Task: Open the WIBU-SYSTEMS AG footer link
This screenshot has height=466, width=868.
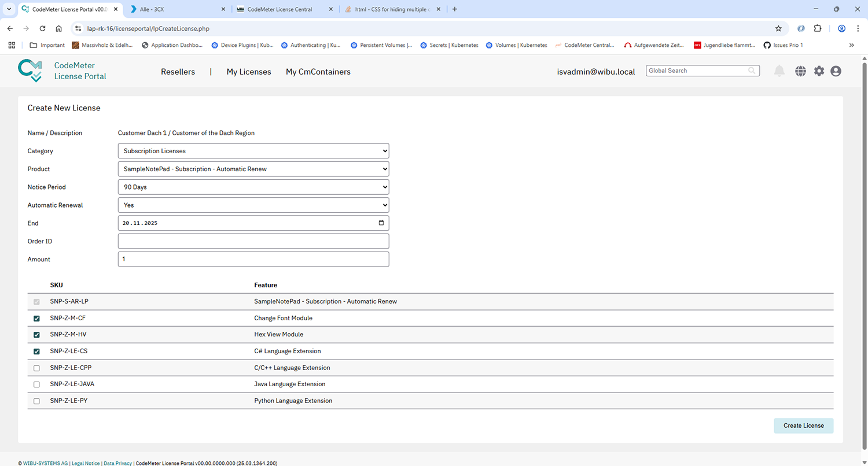Action: tap(45, 463)
